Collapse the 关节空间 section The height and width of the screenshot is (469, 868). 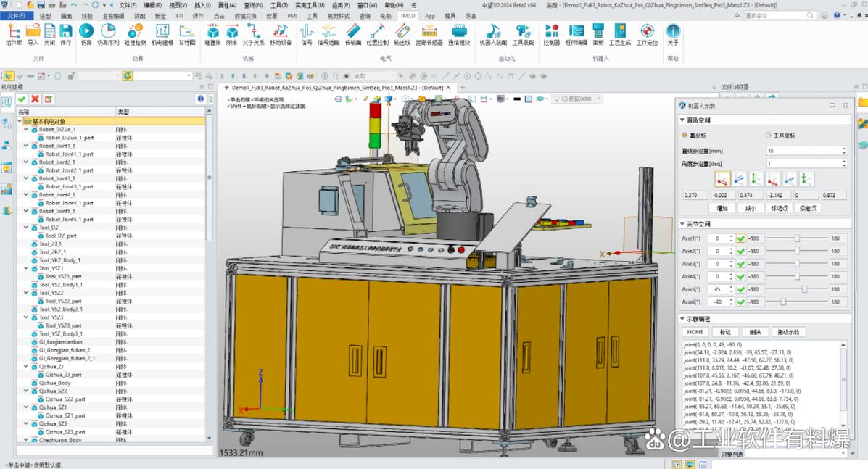pos(682,224)
